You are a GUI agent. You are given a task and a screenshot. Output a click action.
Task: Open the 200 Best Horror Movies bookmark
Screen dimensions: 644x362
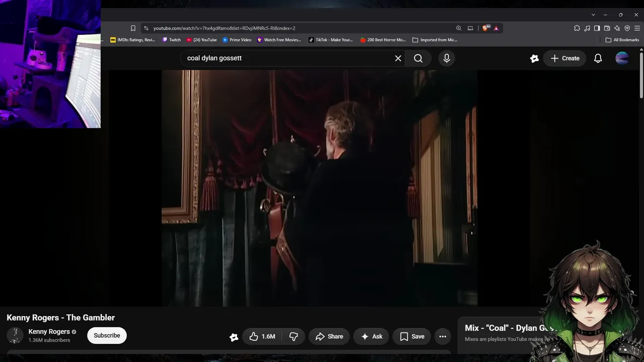click(x=383, y=40)
